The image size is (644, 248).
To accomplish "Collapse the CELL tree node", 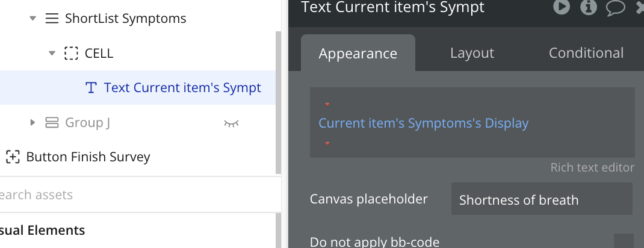I will [x=52, y=53].
